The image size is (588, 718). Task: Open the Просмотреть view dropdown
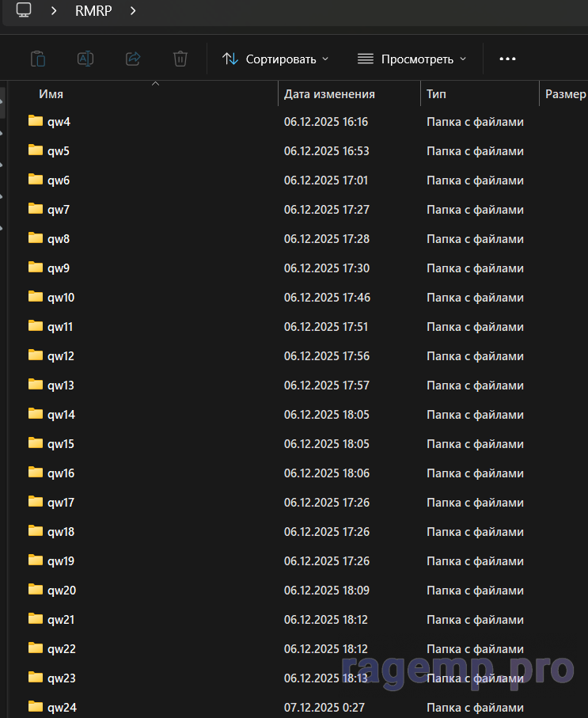pyautogui.click(x=412, y=59)
